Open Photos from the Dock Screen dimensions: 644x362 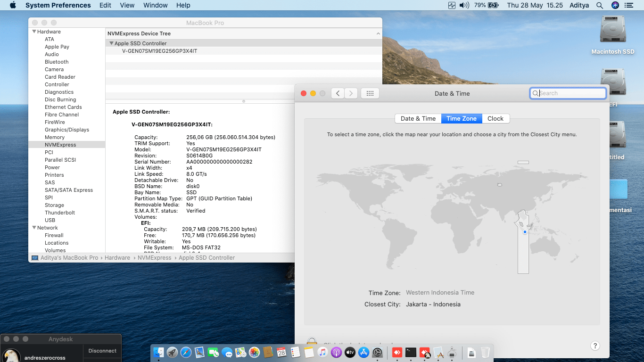pyautogui.click(x=255, y=352)
